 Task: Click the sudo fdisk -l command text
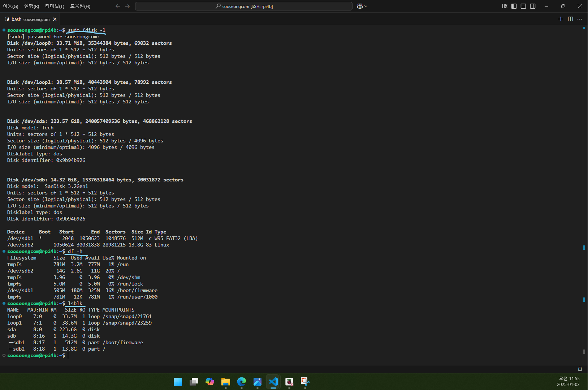click(x=87, y=30)
